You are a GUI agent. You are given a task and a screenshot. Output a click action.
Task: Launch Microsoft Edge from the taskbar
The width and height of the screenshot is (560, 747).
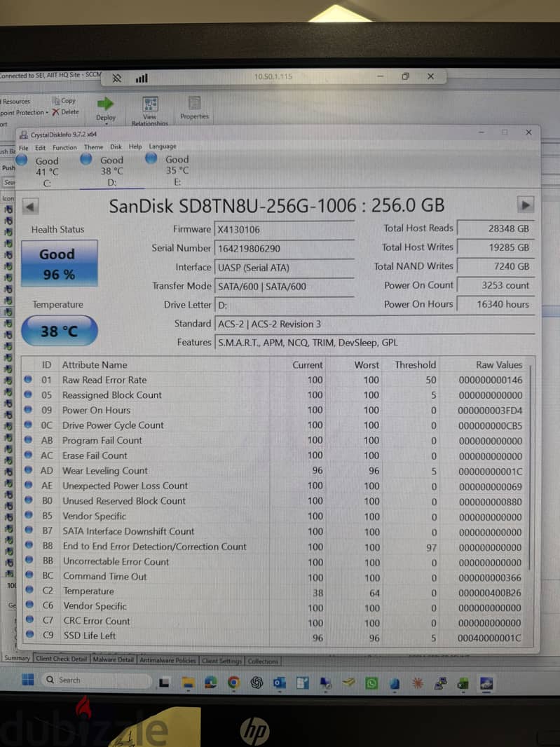click(211, 683)
